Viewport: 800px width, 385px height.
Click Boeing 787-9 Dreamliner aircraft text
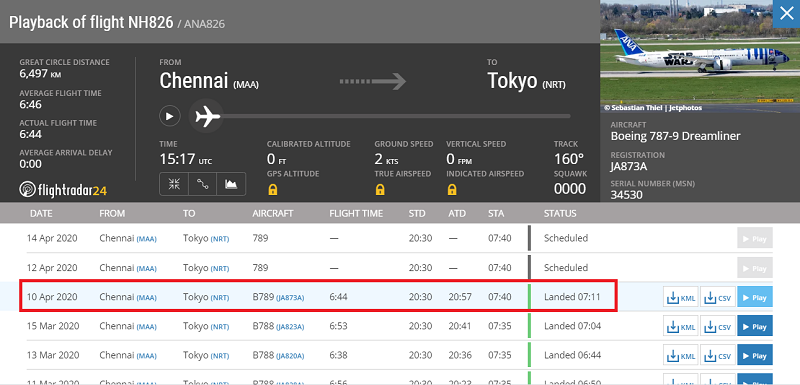pyautogui.click(x=676, y=136)
